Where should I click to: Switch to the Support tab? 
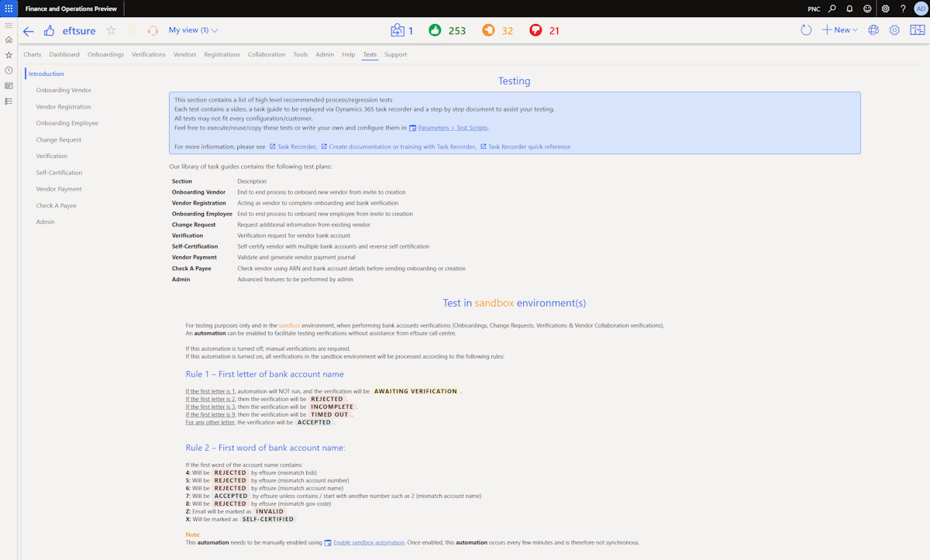(x=395, y=55)
